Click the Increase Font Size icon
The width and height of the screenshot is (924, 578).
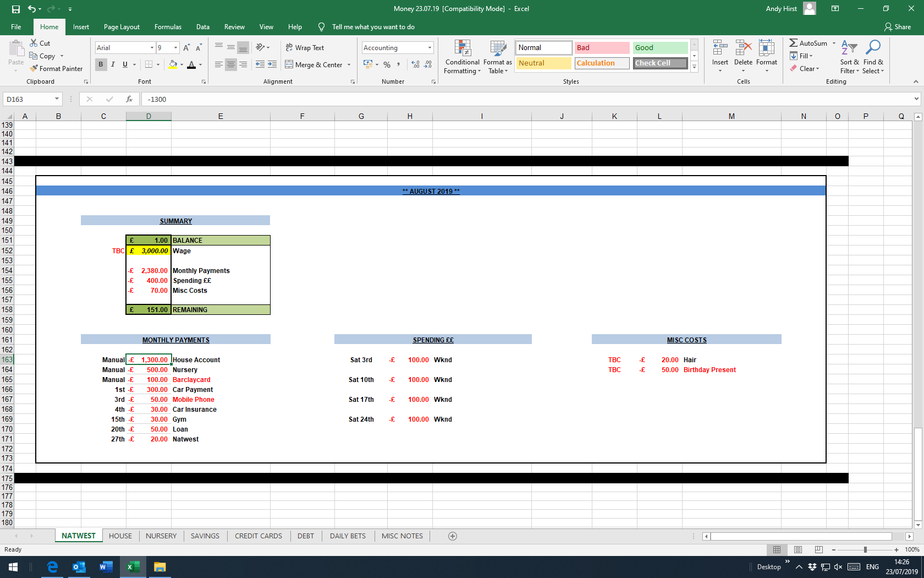coord(186,48)
